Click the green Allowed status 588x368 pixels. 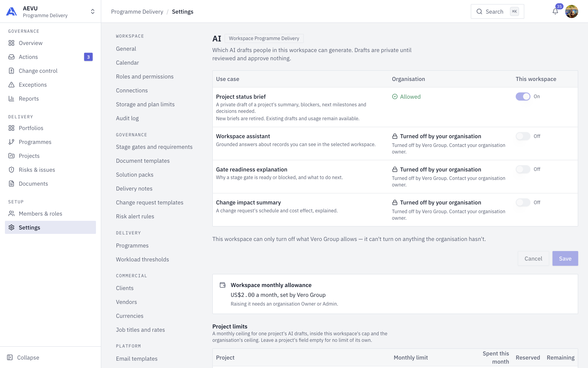click(x=406, y=96)
